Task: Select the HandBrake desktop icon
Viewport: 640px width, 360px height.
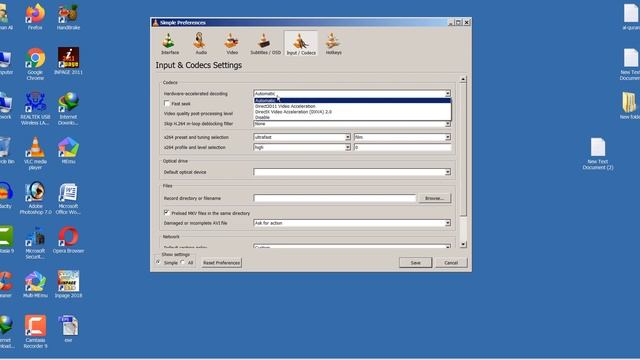Action: (x=68, y=17)
